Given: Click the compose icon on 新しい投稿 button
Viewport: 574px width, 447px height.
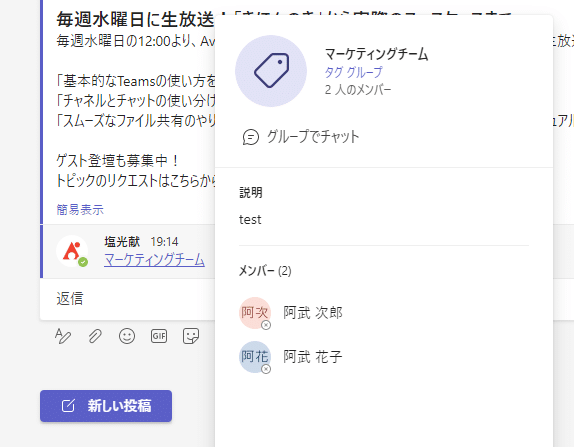Looking at the screenshot, I should [68, 406].
